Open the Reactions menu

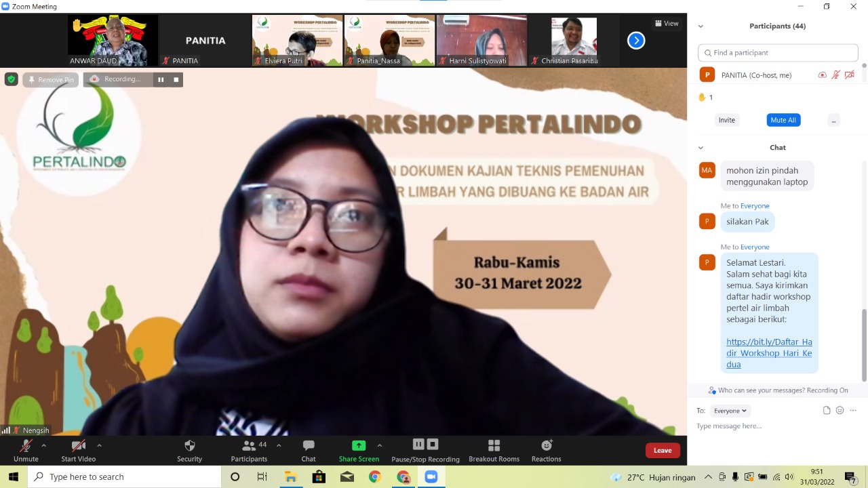point(546,446)
